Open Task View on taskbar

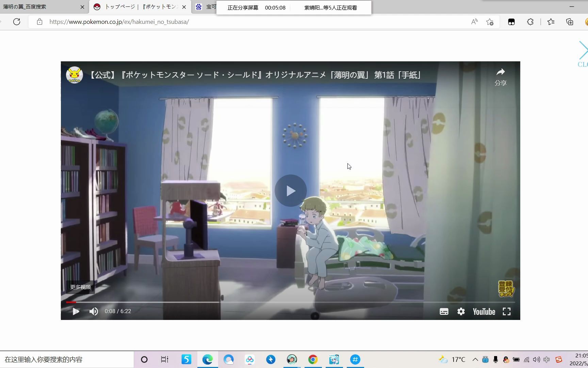165,359
